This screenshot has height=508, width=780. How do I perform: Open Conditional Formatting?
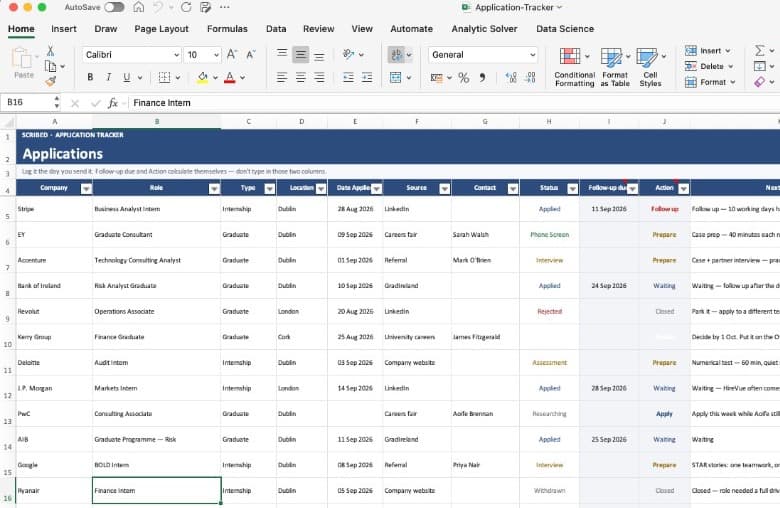tap(575, 67)
